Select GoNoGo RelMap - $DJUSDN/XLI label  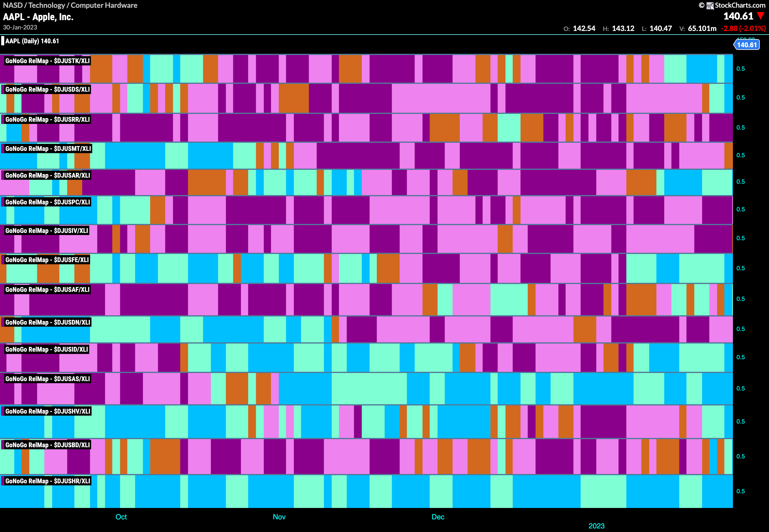(x=47, y=322)
